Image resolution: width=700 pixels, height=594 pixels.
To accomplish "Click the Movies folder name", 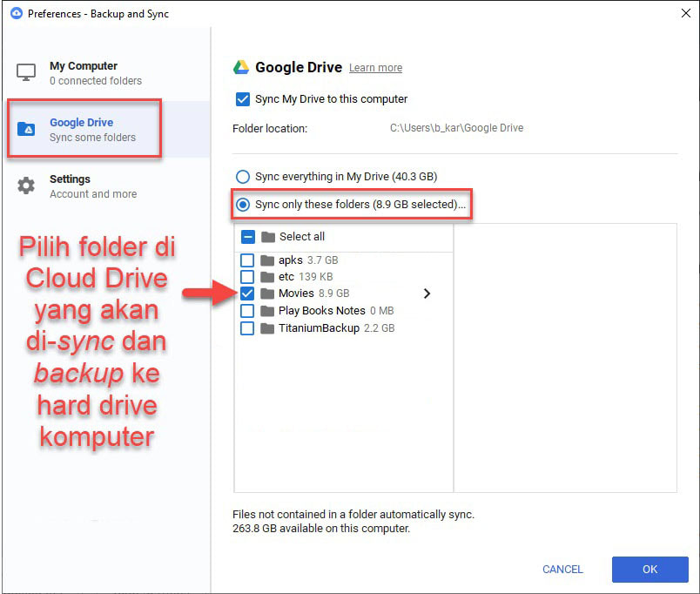I will click(296, 294).
